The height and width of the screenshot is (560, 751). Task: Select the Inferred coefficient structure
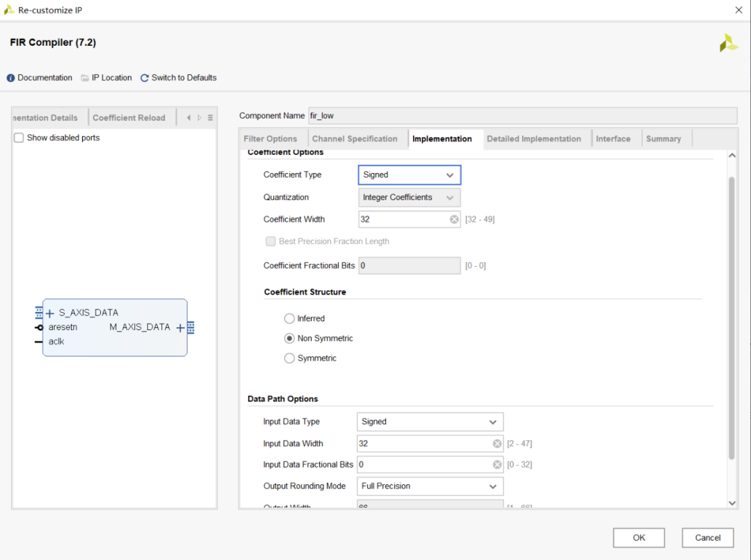coord(289,319)
